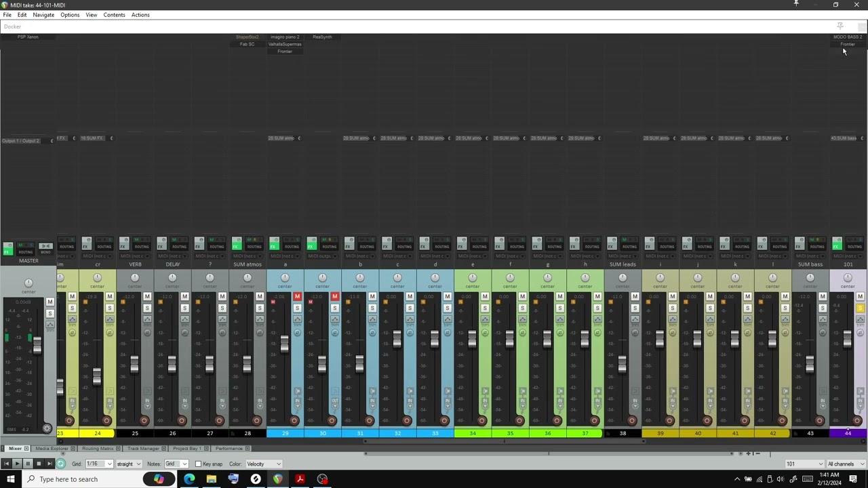868x488 pixels.
Task: Open the Contents menu
Action: coord(114,15)
